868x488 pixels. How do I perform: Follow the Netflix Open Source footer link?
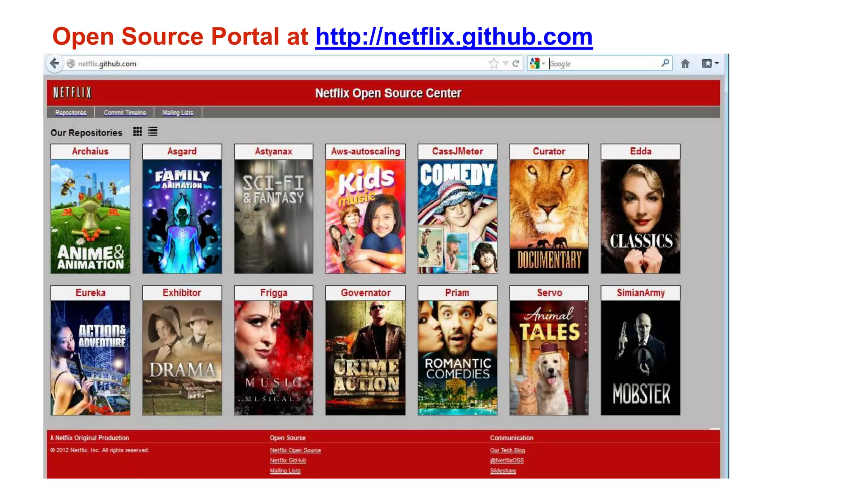[x=295, y=450]
